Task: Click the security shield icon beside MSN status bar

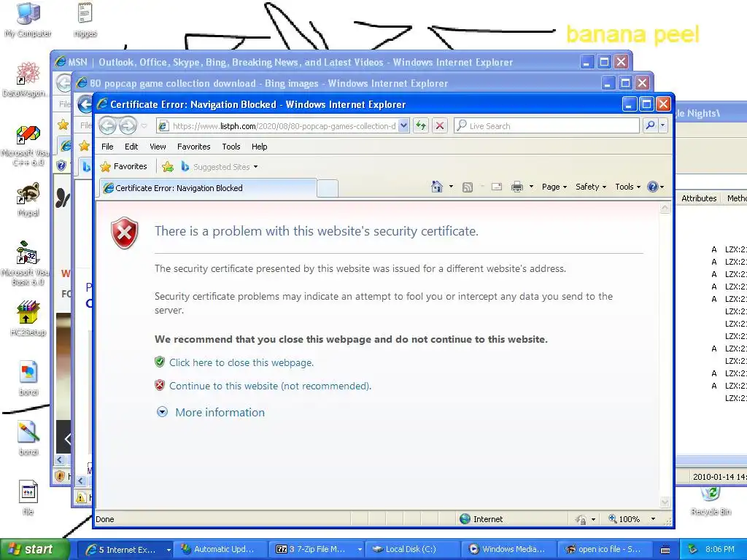Action: point(60,475)
